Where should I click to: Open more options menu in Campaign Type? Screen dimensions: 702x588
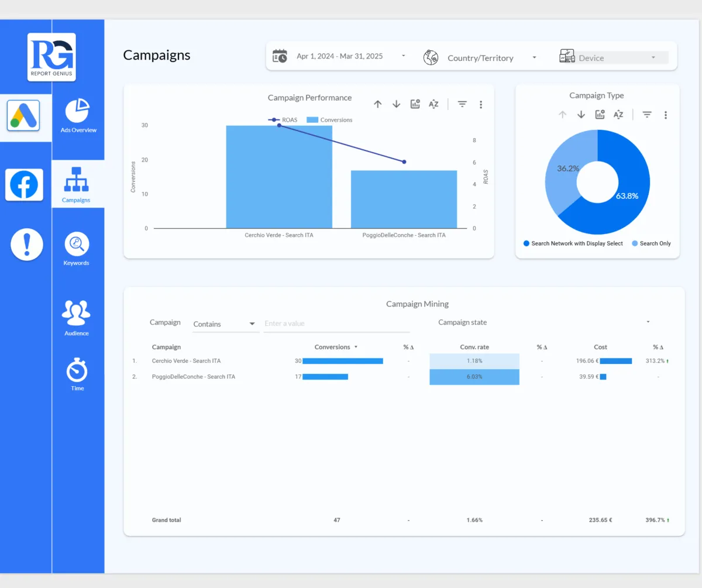(666, 115)
